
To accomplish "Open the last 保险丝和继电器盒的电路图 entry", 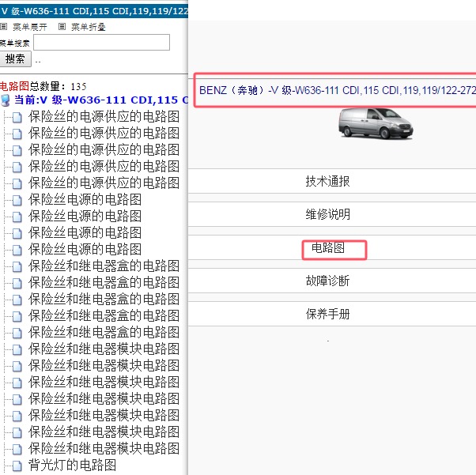I will 104,333.
